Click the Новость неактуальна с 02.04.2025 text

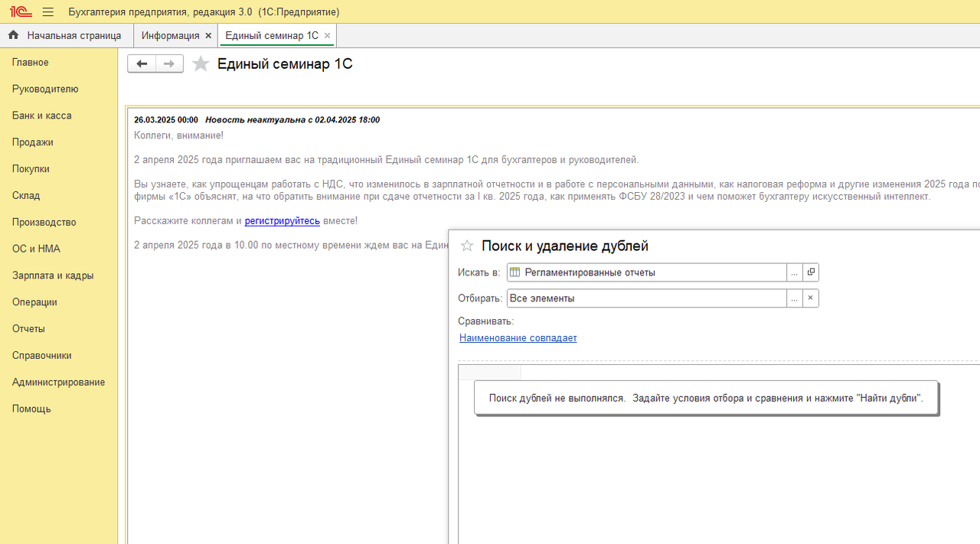[292, 120]
